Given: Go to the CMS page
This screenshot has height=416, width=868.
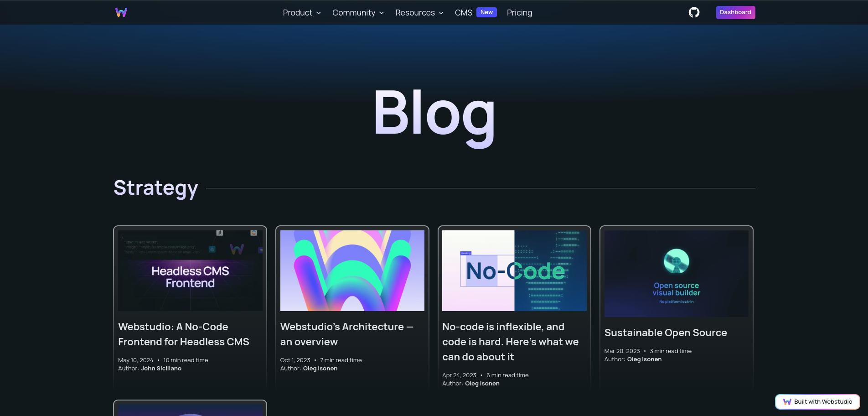Looking at the screenshot, I should [464, 13].
